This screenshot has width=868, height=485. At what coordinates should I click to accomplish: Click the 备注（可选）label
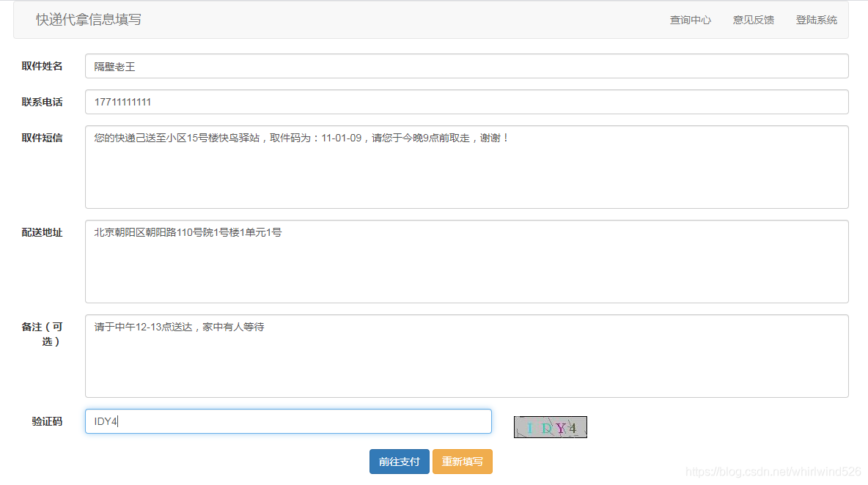click(x=42, y=334)
